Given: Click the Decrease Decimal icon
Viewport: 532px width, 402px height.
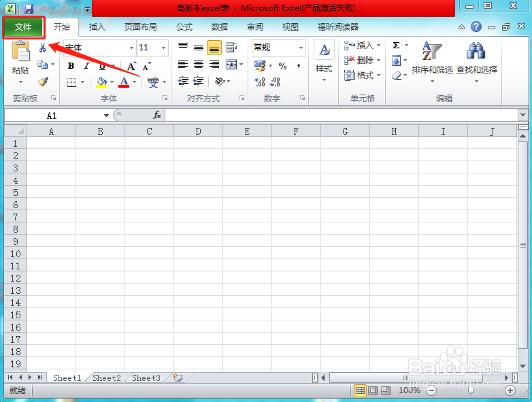Looking at the screenshot, I should pos(275,82).
